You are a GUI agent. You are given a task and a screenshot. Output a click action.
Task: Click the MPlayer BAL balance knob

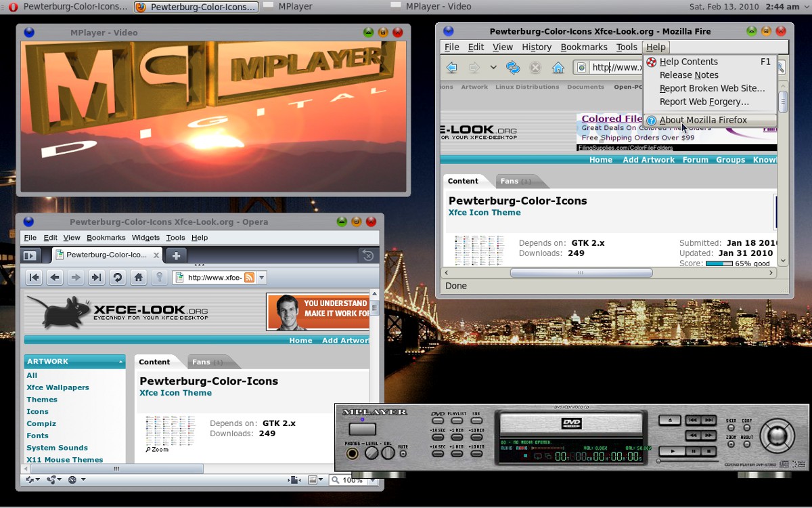pyautogui.click(x=388, y=452)
